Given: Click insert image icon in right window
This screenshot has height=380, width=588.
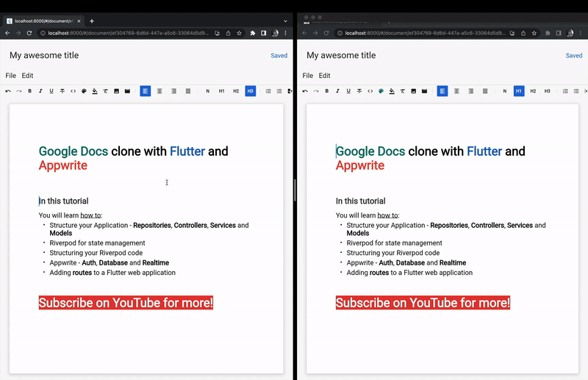Looking at the screenshot, I should [414, 91].
